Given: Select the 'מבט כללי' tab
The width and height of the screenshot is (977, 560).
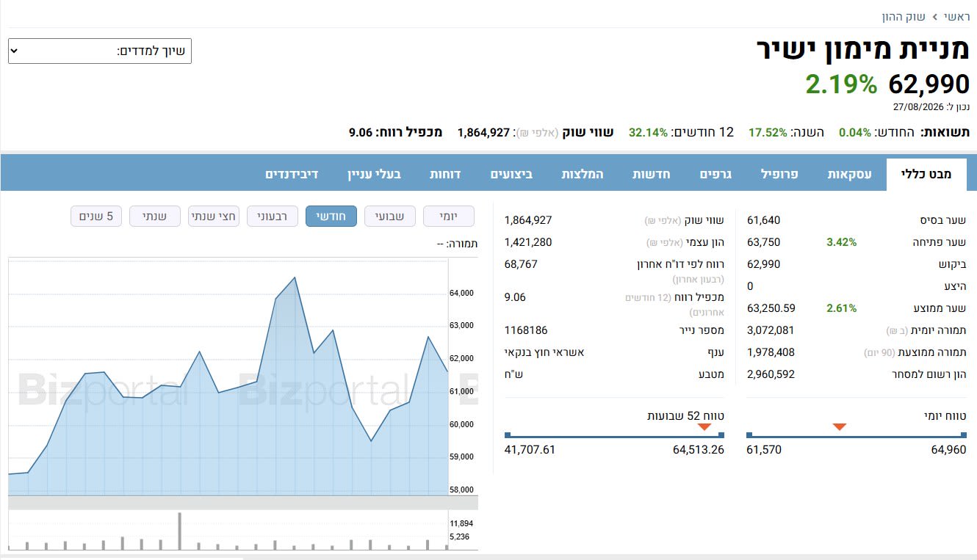Looking at the screenshot, I should (x=926, y=174).
